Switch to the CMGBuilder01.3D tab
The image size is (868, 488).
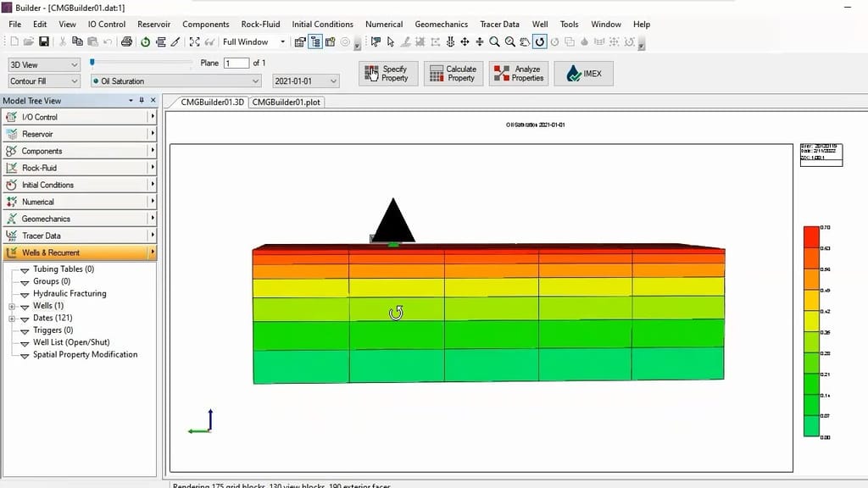pos(212,103)
